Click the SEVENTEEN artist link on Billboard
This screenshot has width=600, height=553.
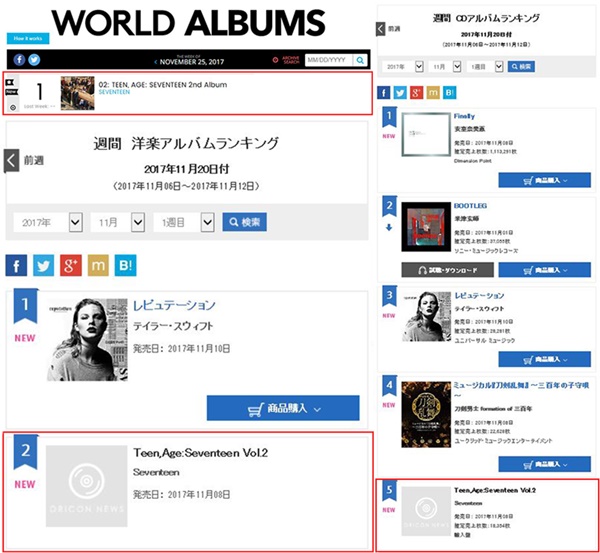click(114, 92)
